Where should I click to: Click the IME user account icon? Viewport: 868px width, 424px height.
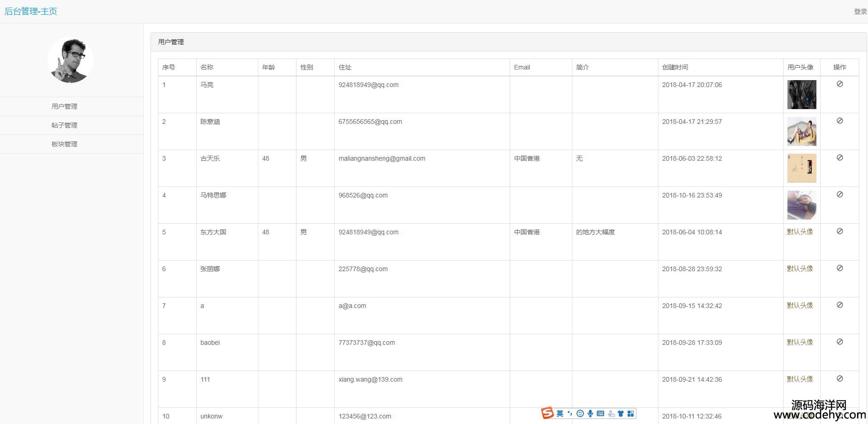(611, 413)
